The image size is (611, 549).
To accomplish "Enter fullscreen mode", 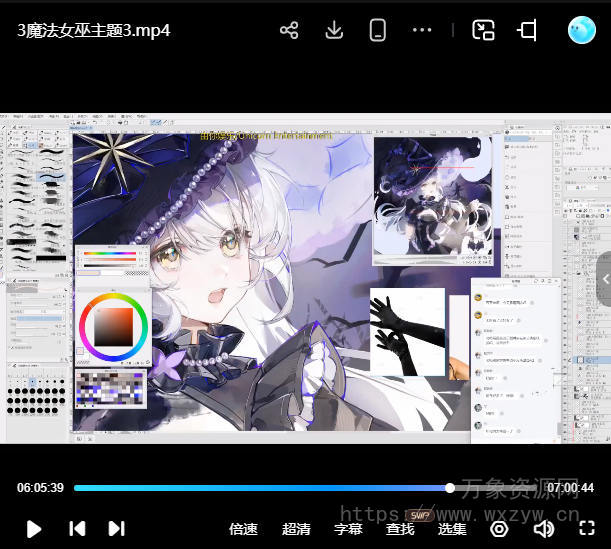I will click(x=587, y=529).
